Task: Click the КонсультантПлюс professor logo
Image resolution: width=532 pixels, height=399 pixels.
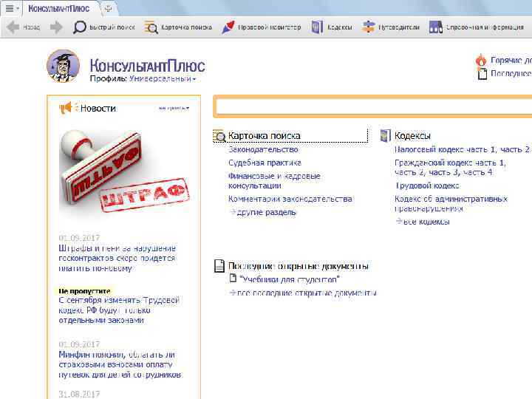Action: click(x=63, y=66)
